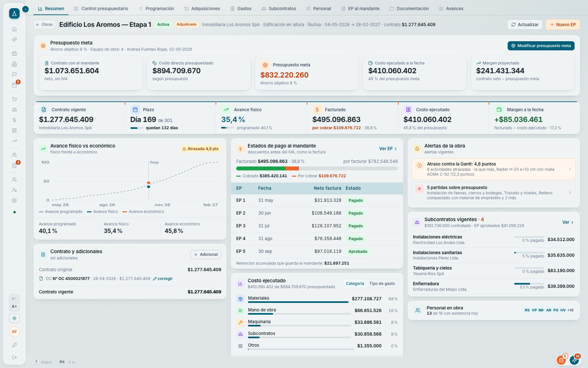Open the briefcase icon in the sidebar
This screenshot has height=368, width=588.
click(14, 54)
